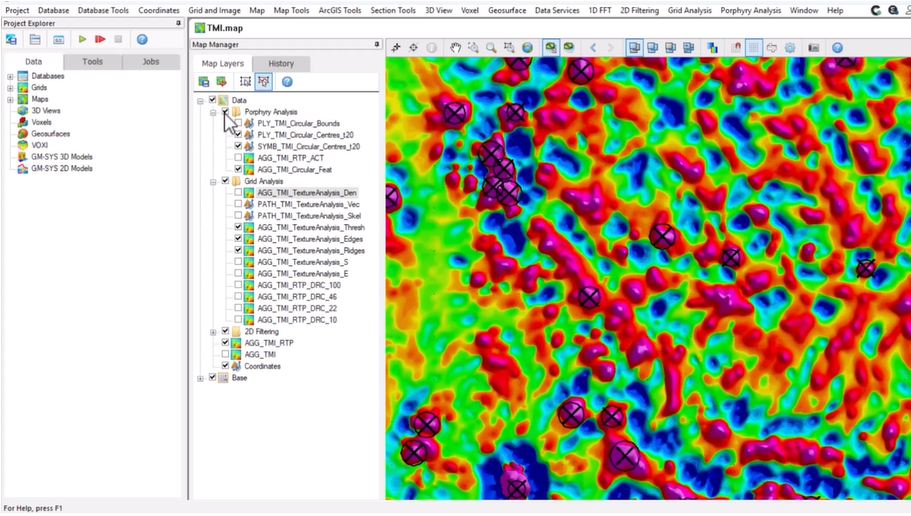This screenshot has height=516, width=911.
Task: Click the export map icon with red arrow
Action: pyautogui.click(x=221, y=82)
